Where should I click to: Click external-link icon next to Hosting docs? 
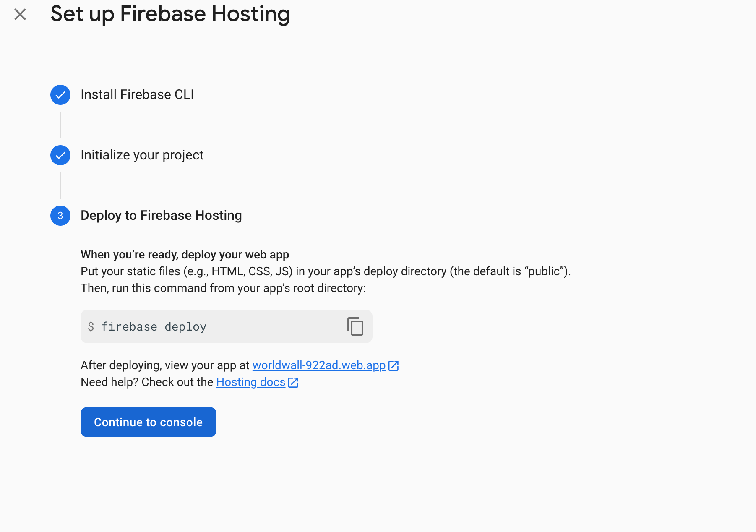(293, 383)
